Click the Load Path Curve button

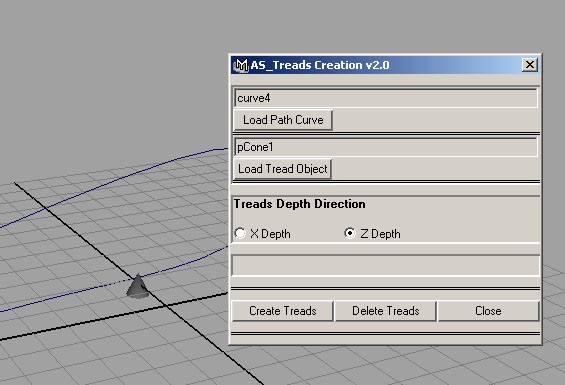pos(283,120)
